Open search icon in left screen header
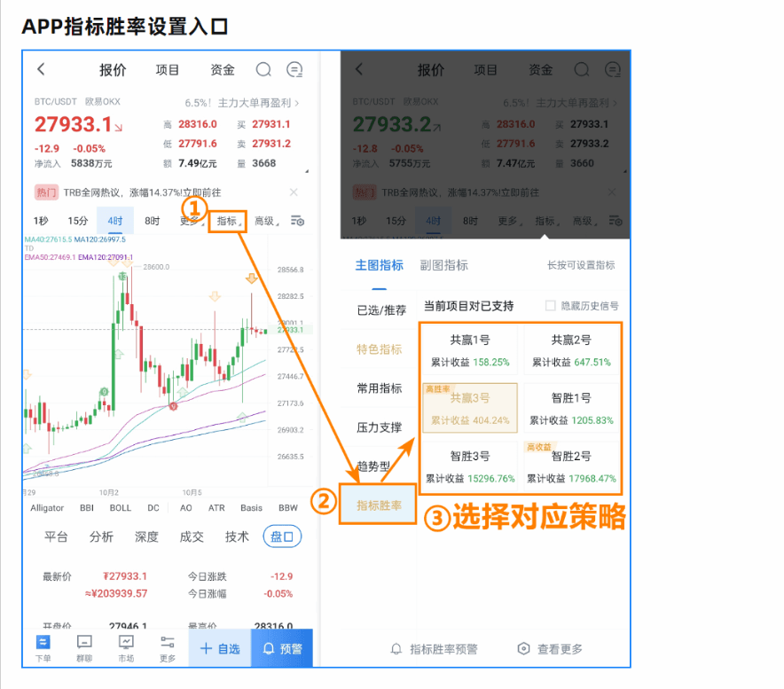784x689 pixels. click(x=263, y=69)
